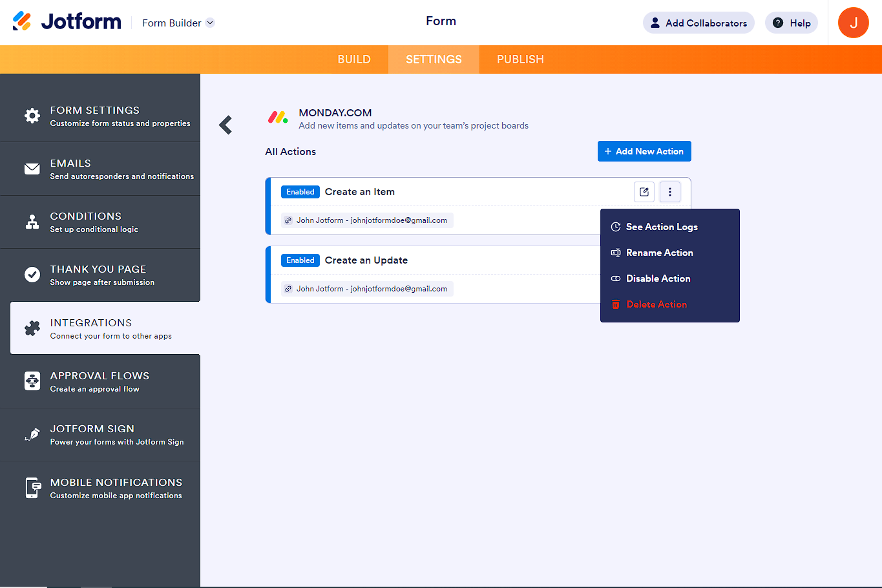
Task: Click the Add New Action button
Action: [x=644, y=151]
